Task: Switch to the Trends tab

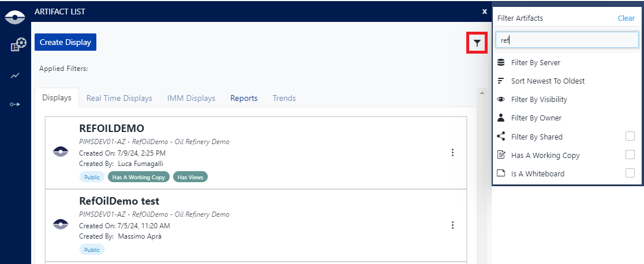Action: point(284,98)
